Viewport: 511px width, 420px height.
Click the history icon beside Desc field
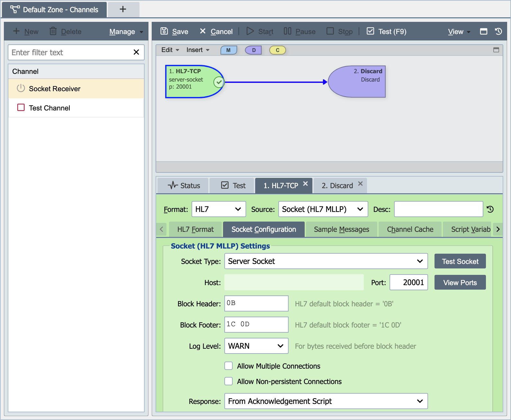(x=490, y=209)
